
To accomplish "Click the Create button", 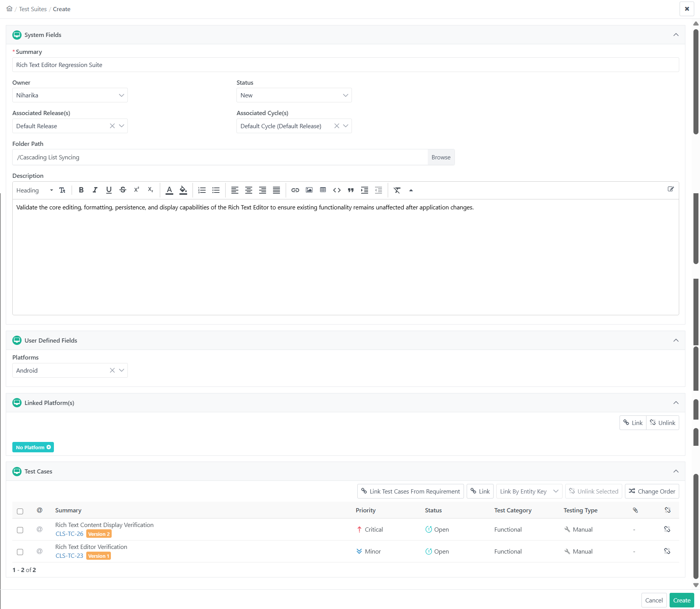I will point(682,600).
